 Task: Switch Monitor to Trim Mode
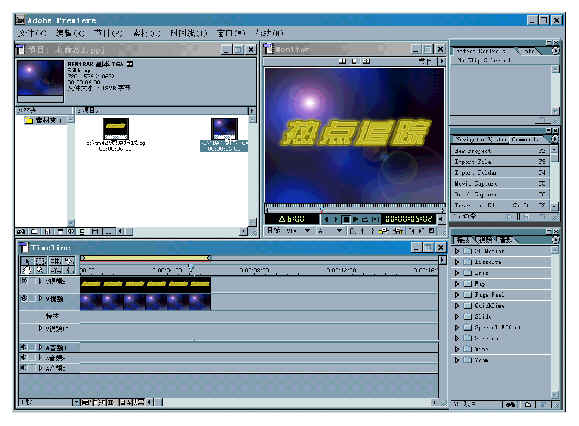366,61
